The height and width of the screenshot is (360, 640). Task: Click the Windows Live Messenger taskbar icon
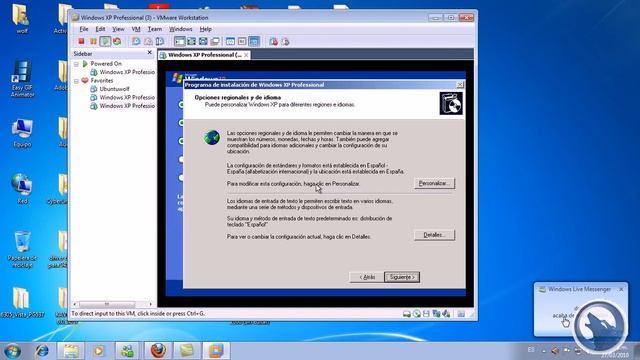click(x=127, y=350)
